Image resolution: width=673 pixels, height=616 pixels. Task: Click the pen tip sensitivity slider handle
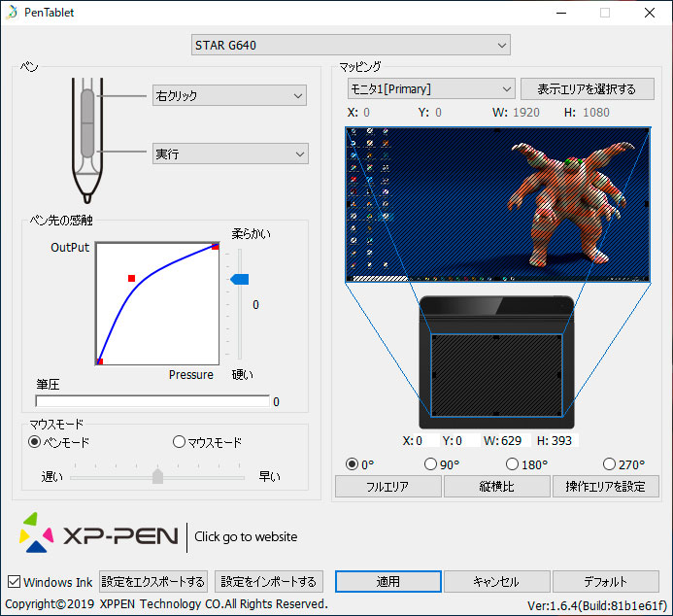click(240, 280)
